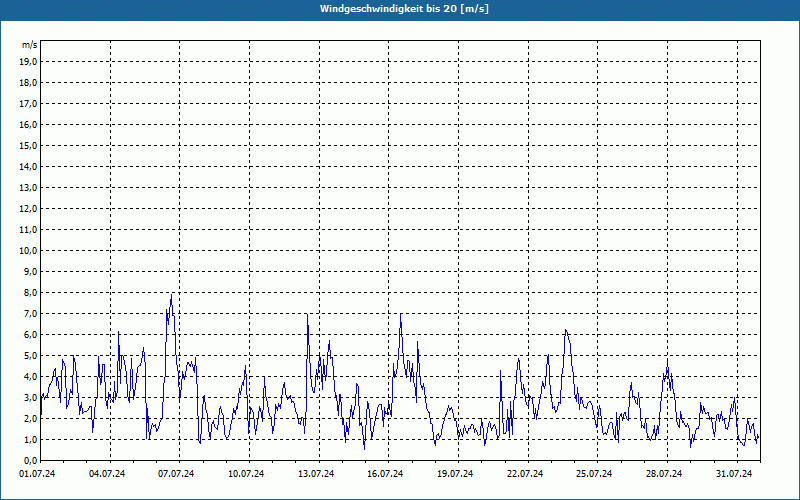Click the 15,0 y-axis label

(28, 145)
